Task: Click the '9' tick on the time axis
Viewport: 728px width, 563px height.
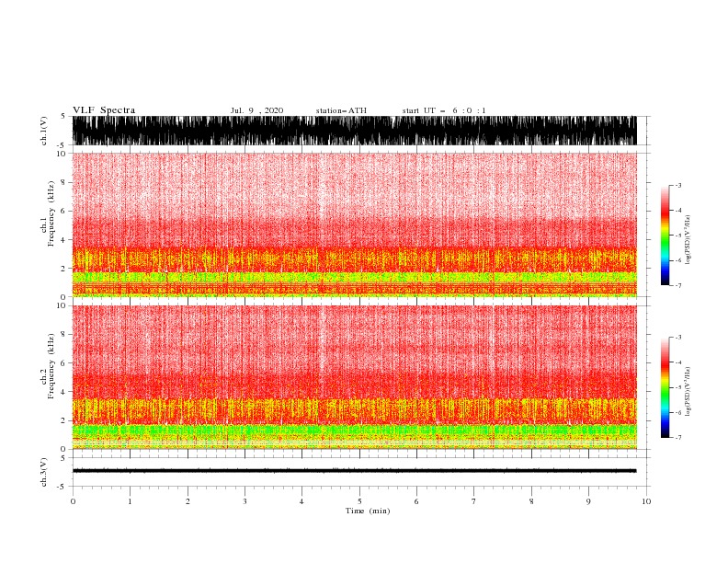Action: [588, 501]
